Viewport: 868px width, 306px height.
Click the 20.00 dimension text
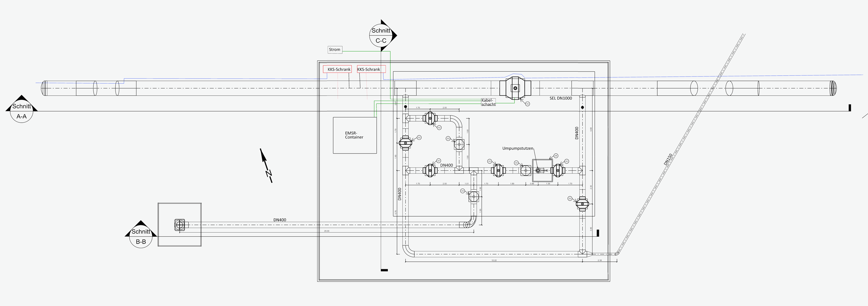pyautogui.click(x=327, y=231)
